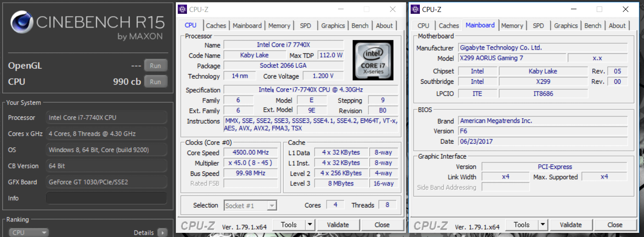Click the BIOS version value 'F6'
The image size is (644, 237).
[543, 131]
